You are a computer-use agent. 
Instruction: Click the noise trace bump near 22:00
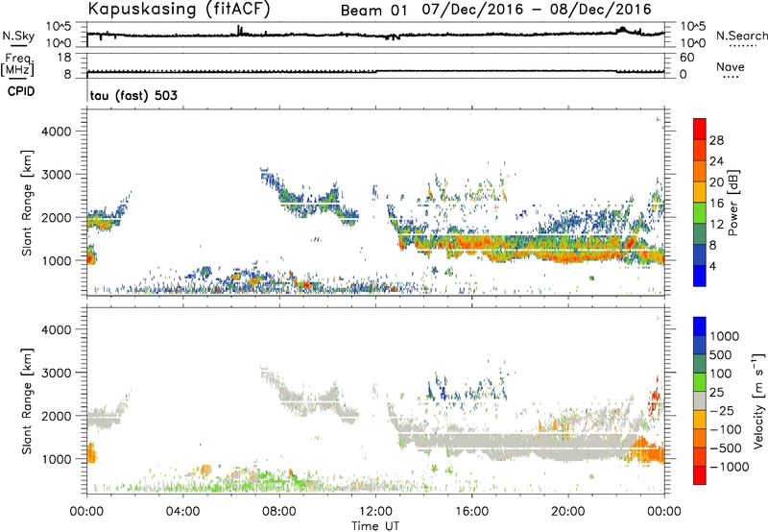[622, 30]
